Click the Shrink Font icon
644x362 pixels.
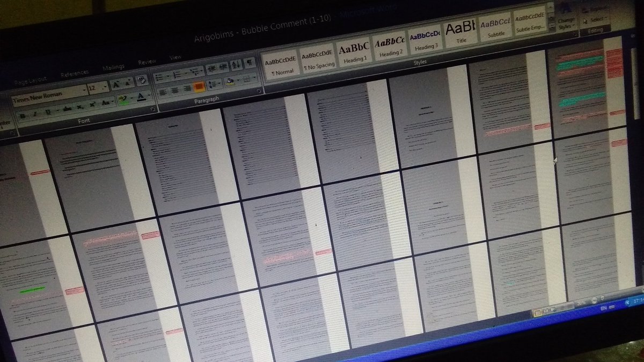128,83
